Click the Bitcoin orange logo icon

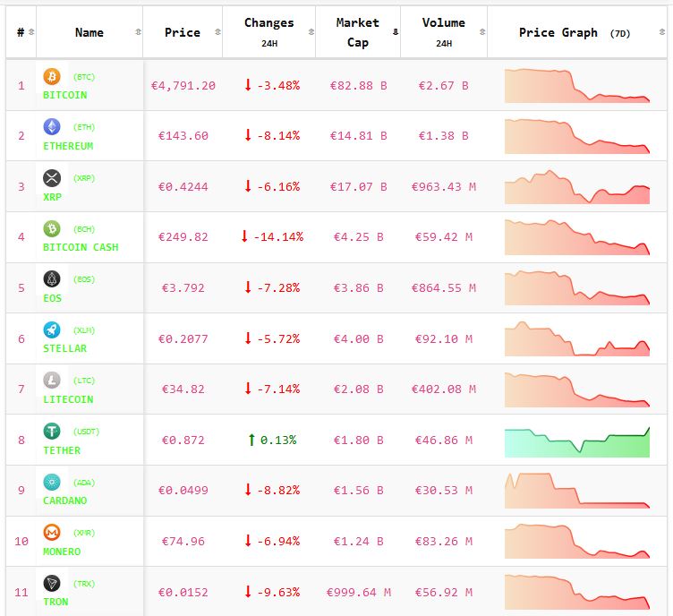(52, 77)
